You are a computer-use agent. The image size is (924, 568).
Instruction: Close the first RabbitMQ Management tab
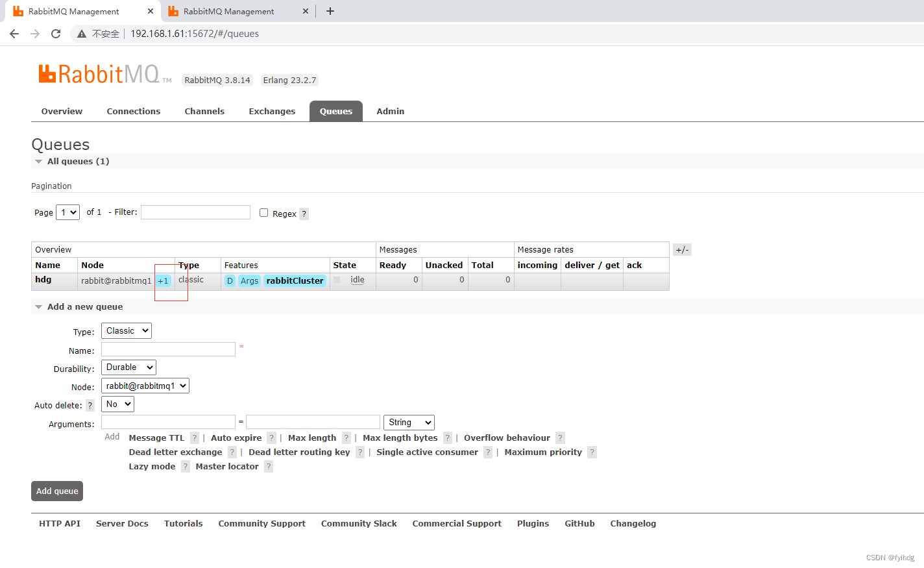coord(150,11)
